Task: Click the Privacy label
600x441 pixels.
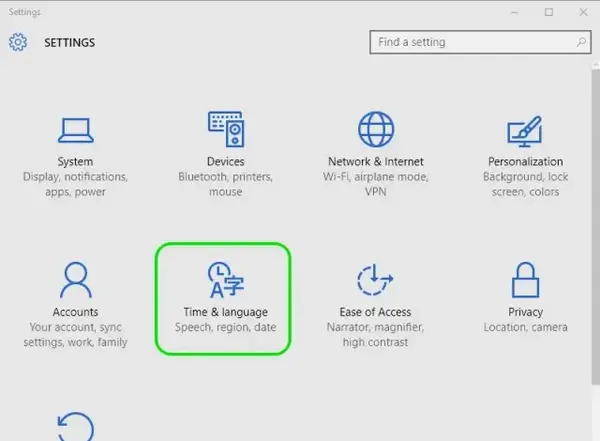Action: click(x=525, y=312)
